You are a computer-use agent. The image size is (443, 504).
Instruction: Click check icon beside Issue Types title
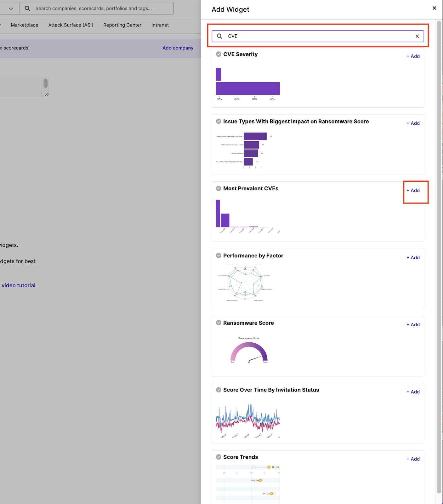tap(219, 121)
